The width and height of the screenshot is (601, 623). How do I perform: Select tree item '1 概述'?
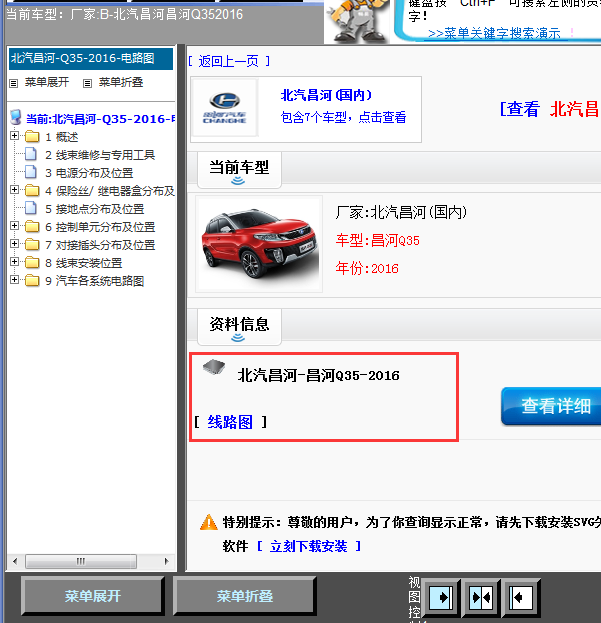pyautogui.click(x=62, y=137)
